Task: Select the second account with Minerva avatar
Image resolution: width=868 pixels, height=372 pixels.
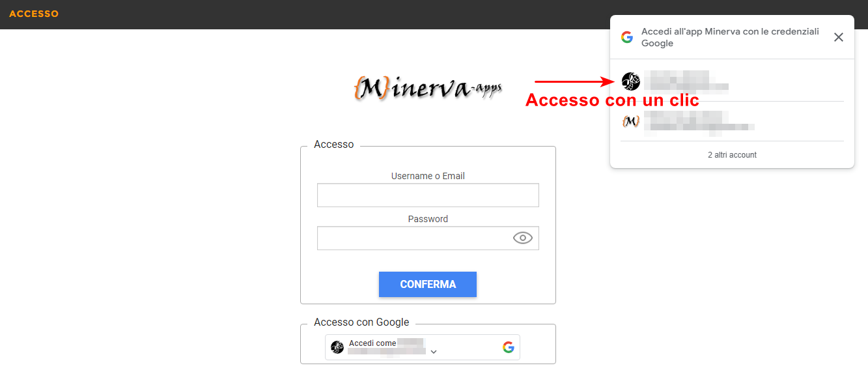Action: pyautogui.click(x=732, y=121)
